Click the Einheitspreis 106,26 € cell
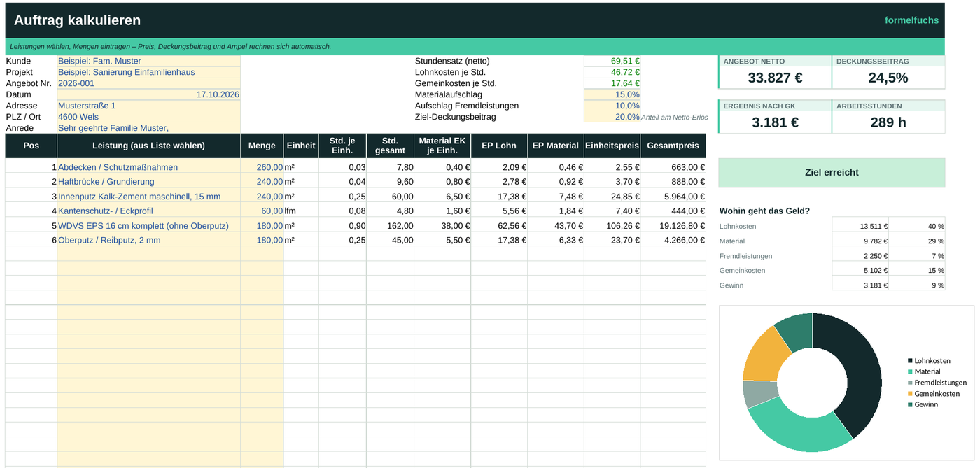This screenshot has height=468, width=980. [612, 226]
